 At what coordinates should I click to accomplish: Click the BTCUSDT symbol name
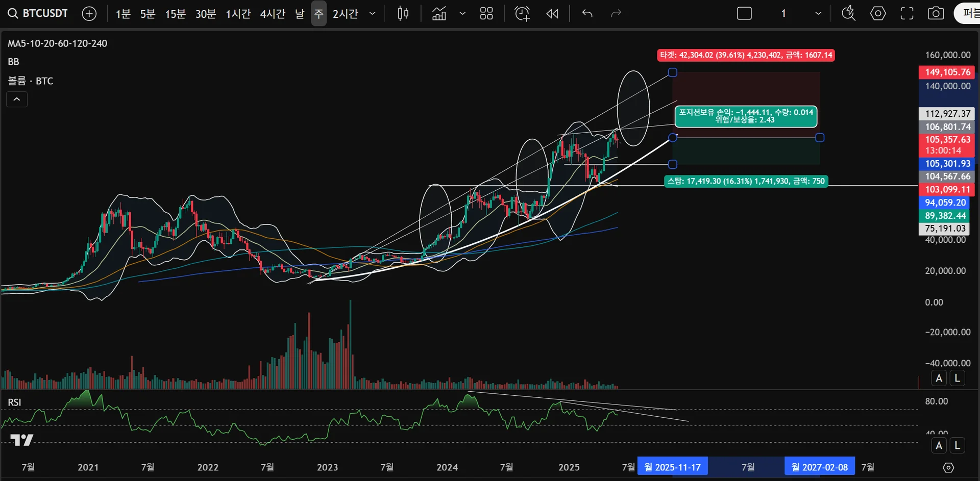point(45,14)
